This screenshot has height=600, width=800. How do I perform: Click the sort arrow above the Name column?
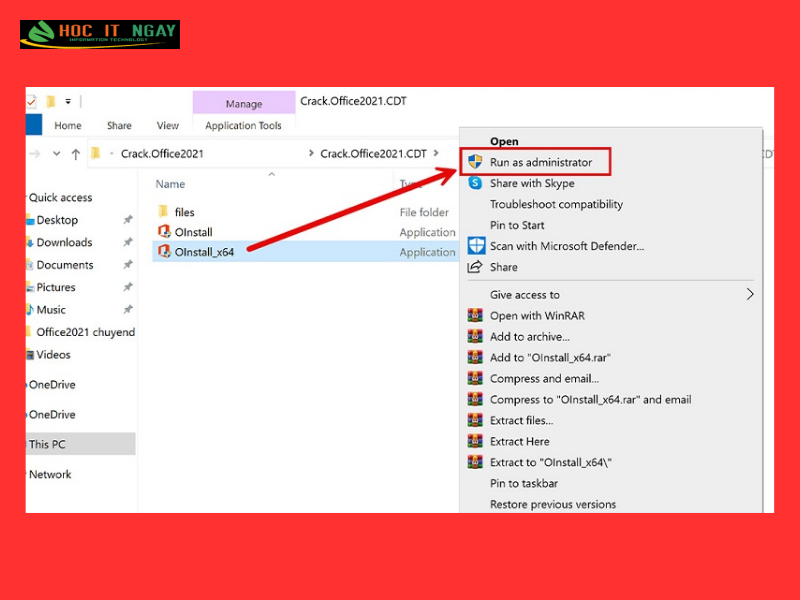pyautogui.click(x=272, y=174)
